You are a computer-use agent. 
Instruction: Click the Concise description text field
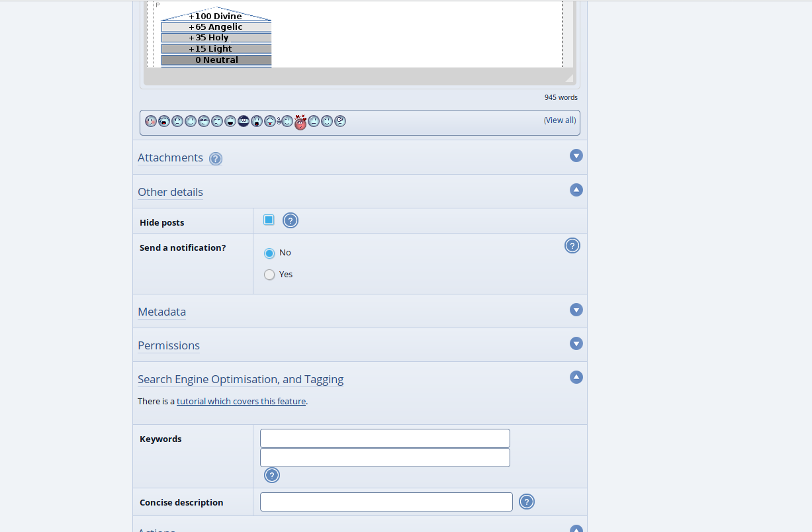[386, 502]
